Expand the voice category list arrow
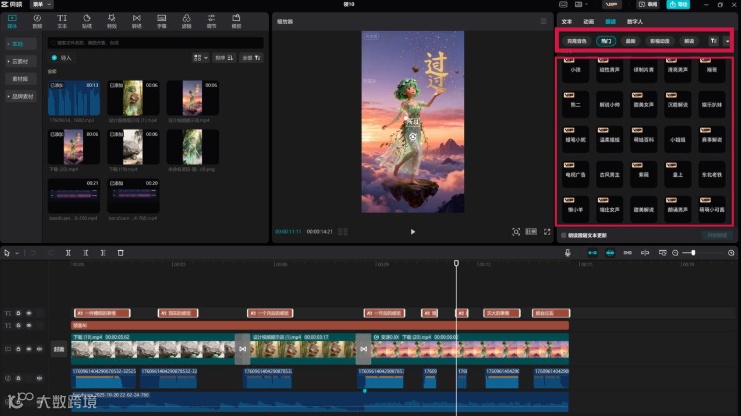The height and width of the screenshot is (416, 741). coord(726,41)
